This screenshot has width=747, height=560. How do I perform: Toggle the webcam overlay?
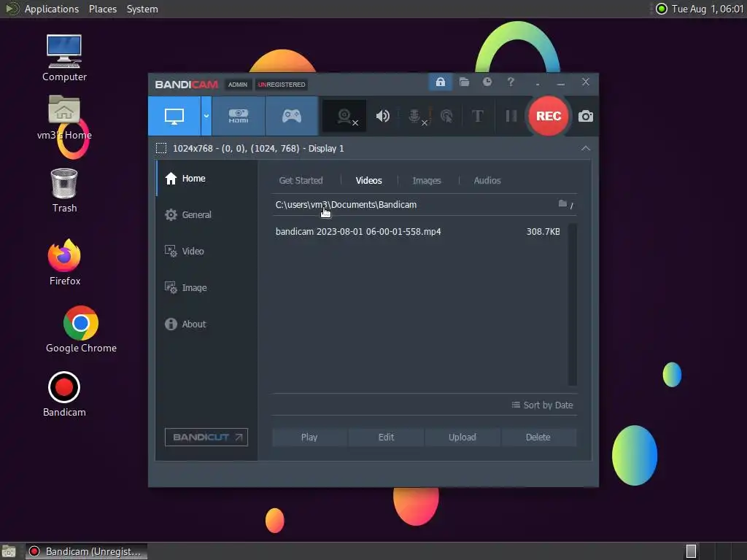(x=344, y=116)
